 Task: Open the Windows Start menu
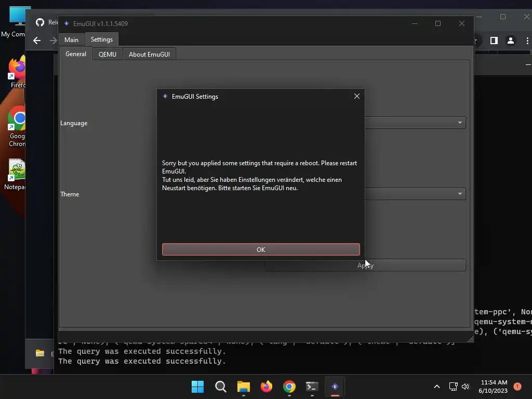[x=197, y=387]
